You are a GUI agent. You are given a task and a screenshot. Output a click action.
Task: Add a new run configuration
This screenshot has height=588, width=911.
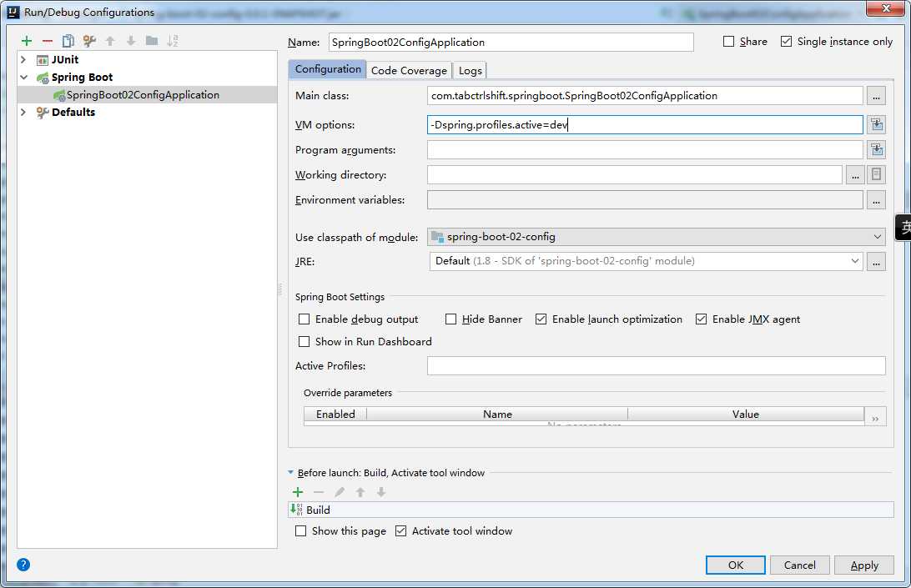point(27,41)
